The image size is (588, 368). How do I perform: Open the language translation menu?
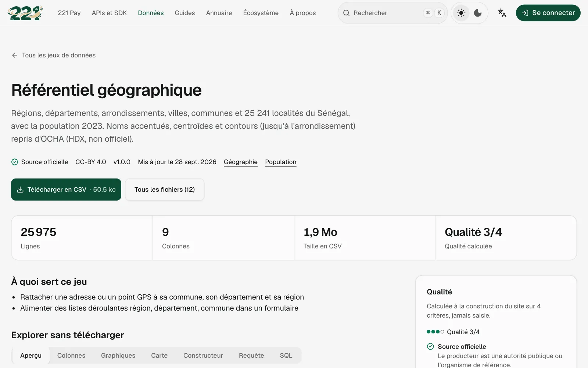502,13
